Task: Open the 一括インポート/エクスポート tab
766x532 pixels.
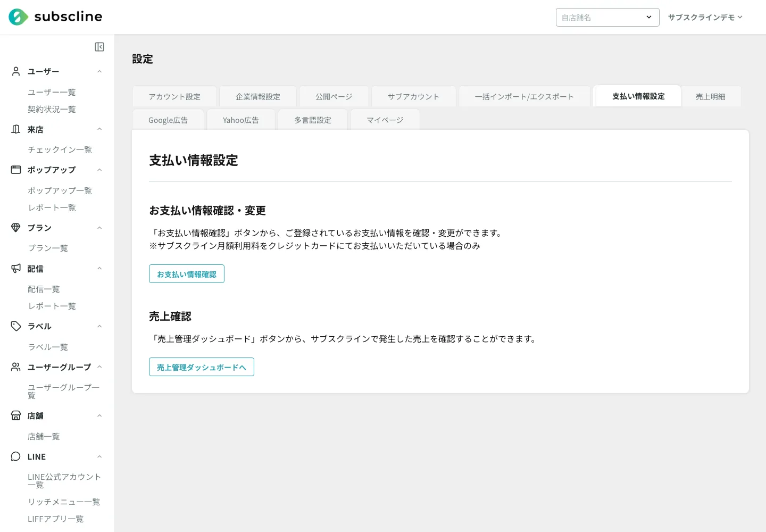Action: point(524,96)
